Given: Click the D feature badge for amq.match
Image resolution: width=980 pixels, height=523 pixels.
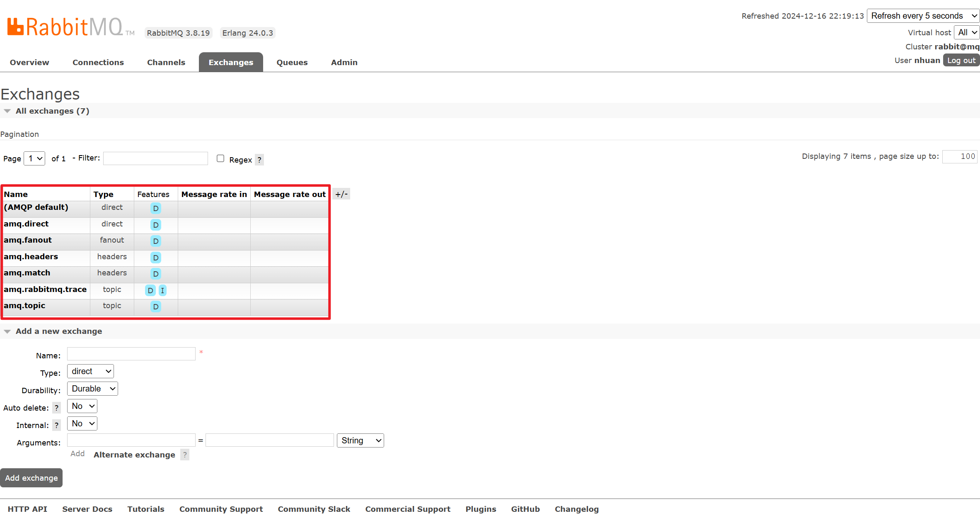Looking at the screenshot, I should click(x=156, y=274).
